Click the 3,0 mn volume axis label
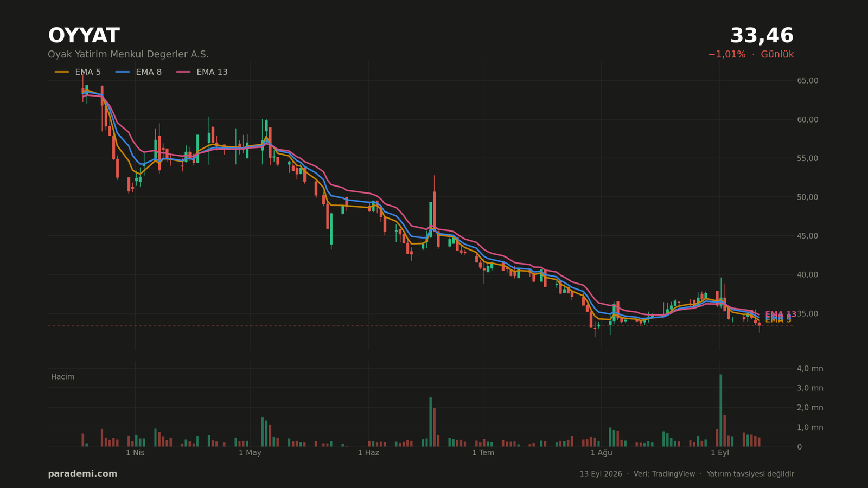868x488 pixels. 810,388
